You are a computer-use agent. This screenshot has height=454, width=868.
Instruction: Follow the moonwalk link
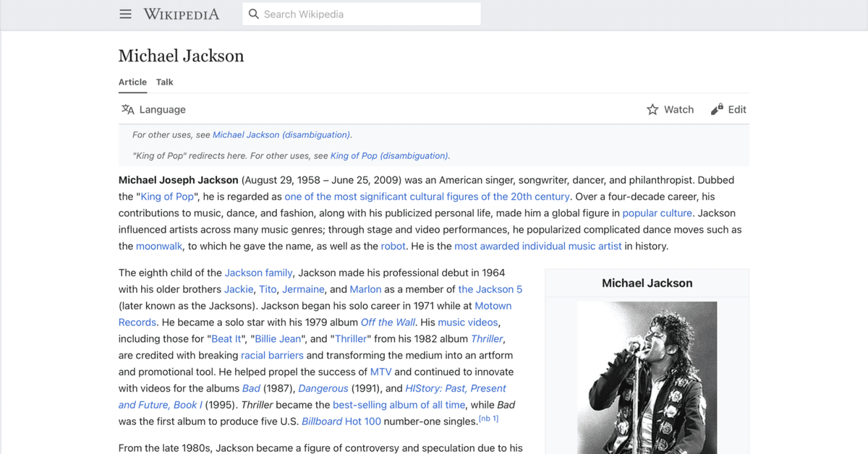pyautogui.click(x=159, y=246)
